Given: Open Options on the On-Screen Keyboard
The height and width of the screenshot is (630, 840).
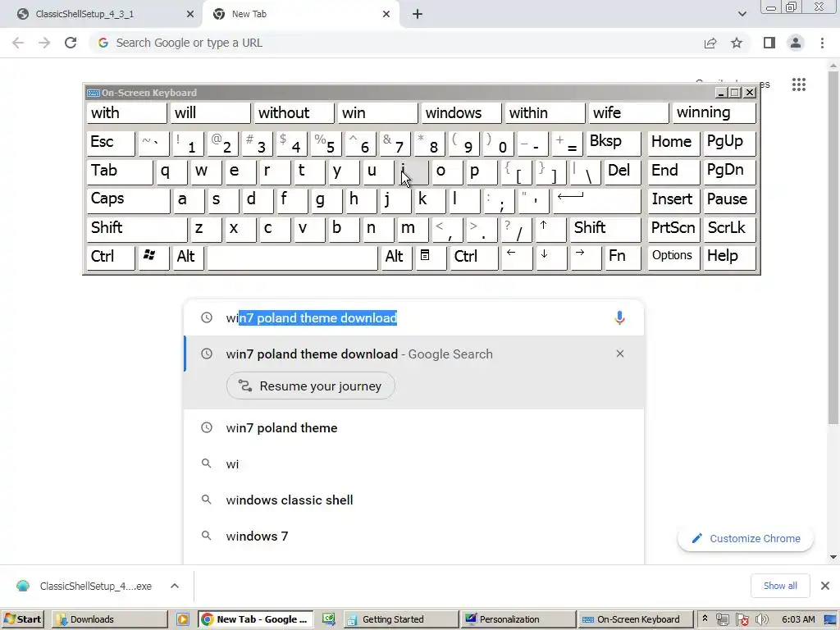Looking at the screenshot, I should (673, 258).
